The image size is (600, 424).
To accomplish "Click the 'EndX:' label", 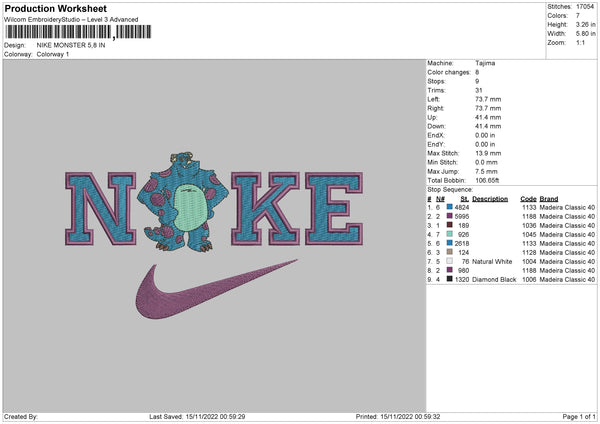I will (437, 135).
